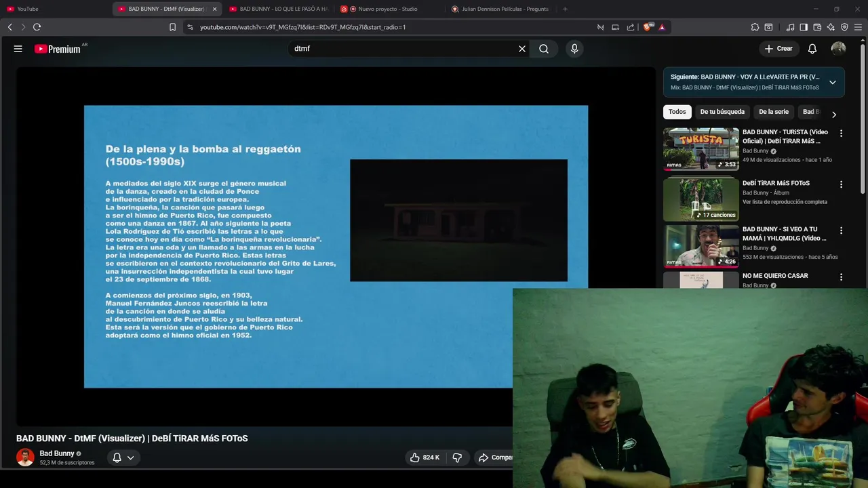Open browser extensions puzzle icon
Viewport: 868px width, 488px height.
click(755, 27)
